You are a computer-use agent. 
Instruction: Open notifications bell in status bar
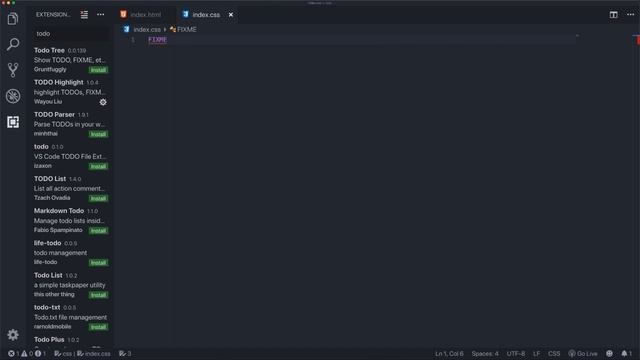pyautogui.click(x=626, y=353)
